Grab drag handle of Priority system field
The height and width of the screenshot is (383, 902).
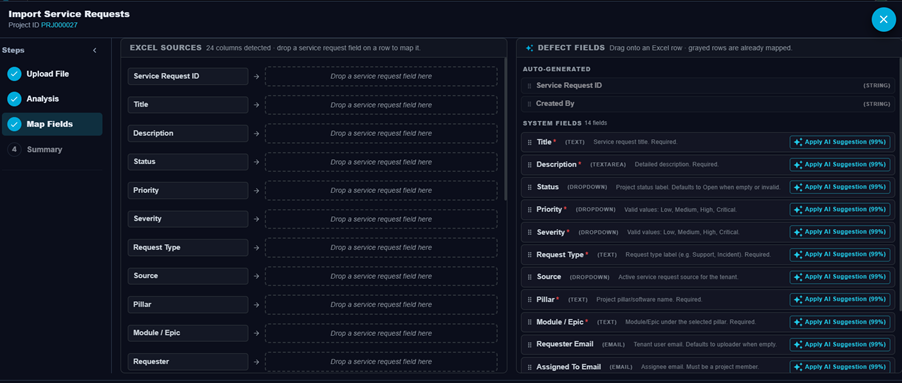[x=529, y=210]
